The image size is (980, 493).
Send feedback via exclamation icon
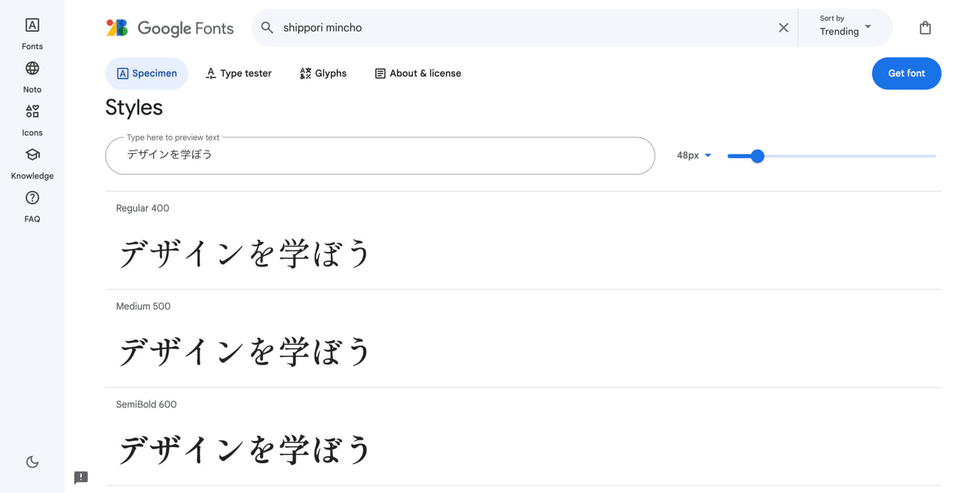(x=81, y=477)
